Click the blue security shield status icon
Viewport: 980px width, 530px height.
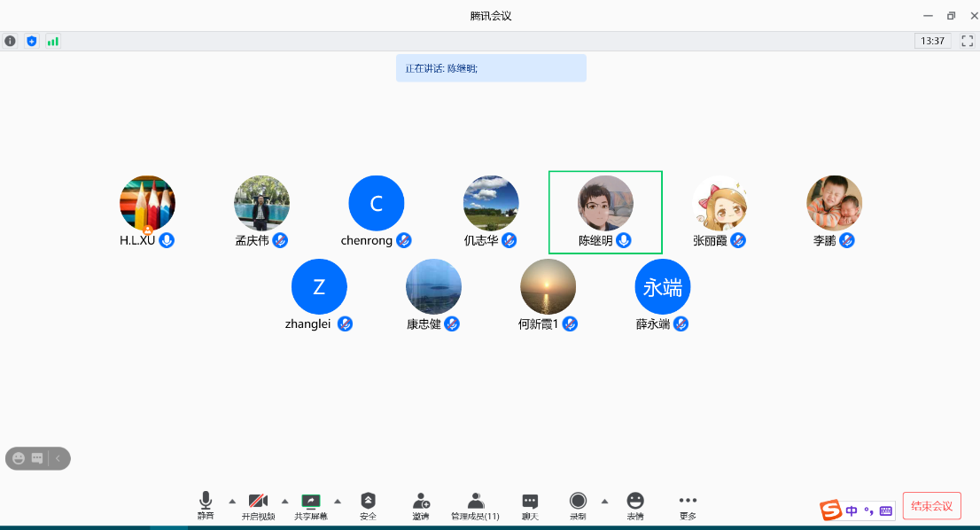click(32, 41)
